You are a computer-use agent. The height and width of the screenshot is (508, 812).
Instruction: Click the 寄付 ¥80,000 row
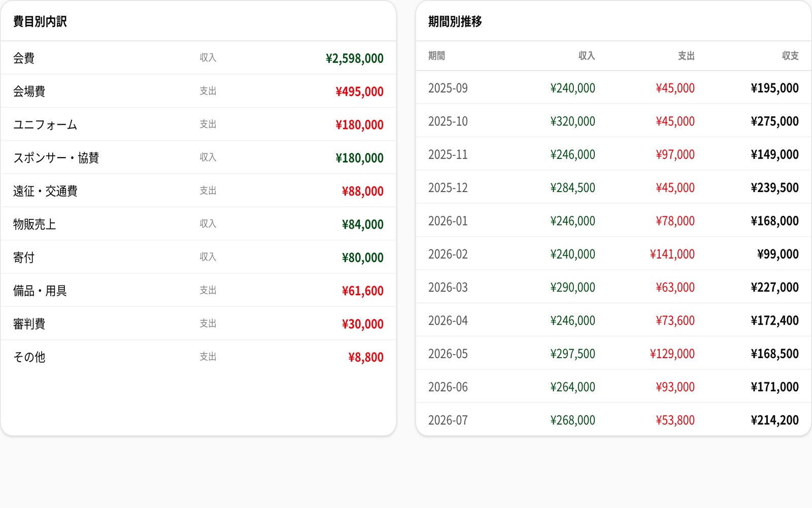pyautogui.click(x=198, y=257)
